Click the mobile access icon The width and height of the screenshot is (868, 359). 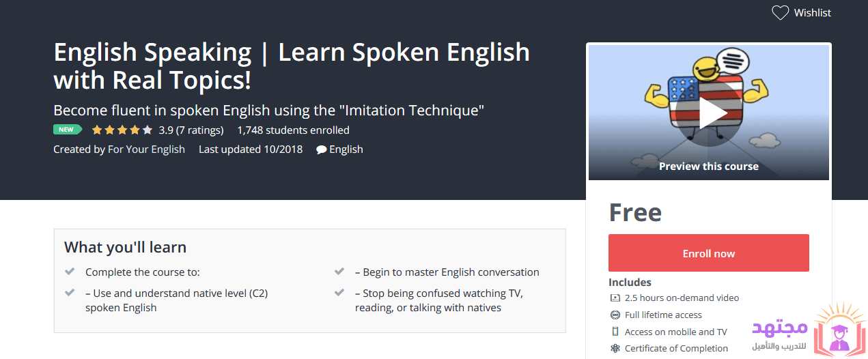point(615,332)
